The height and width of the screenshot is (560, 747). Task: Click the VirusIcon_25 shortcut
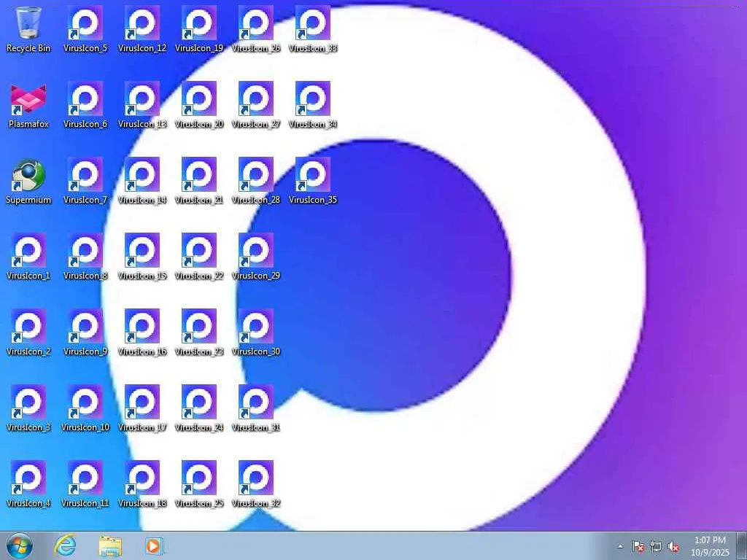pyautogui.click(x=199, y=484)
